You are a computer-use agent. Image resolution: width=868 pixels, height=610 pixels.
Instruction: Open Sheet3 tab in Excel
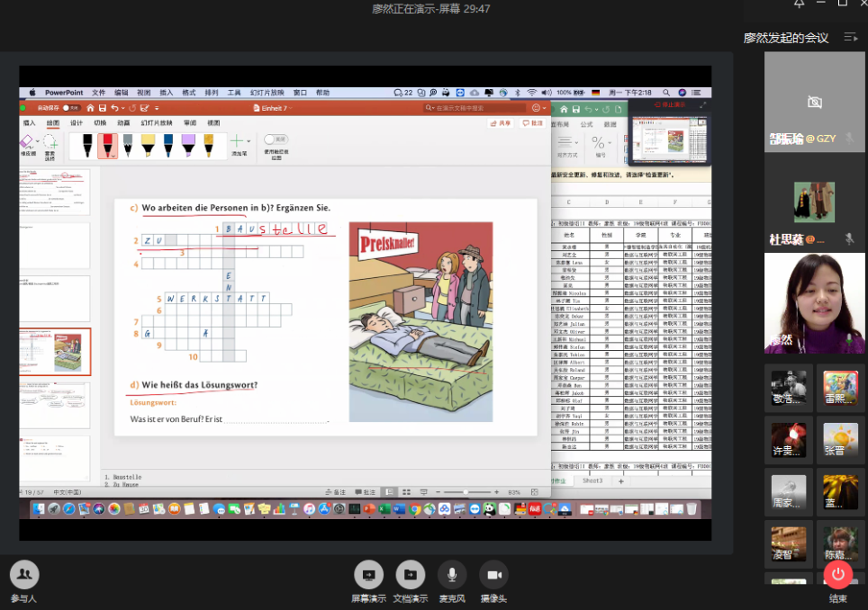(592, 480)
